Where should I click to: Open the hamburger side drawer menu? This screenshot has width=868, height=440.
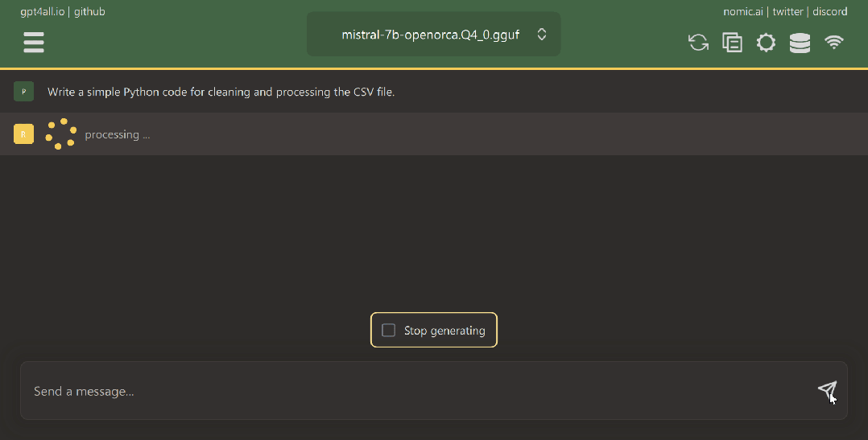pos(34,42)
